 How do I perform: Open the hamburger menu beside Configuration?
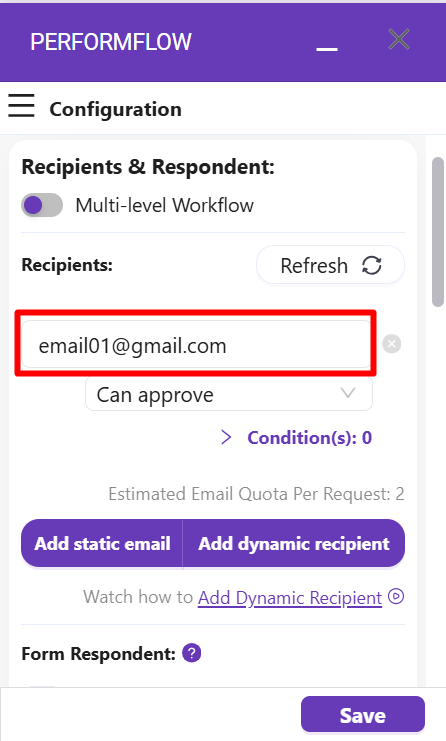(21, 105)
